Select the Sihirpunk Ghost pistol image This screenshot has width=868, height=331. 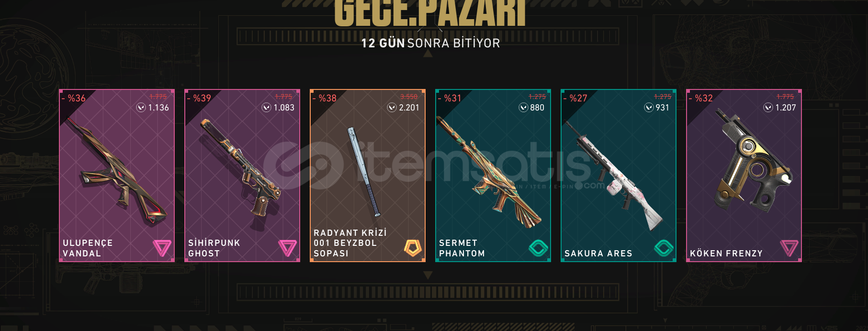point(240,167)
